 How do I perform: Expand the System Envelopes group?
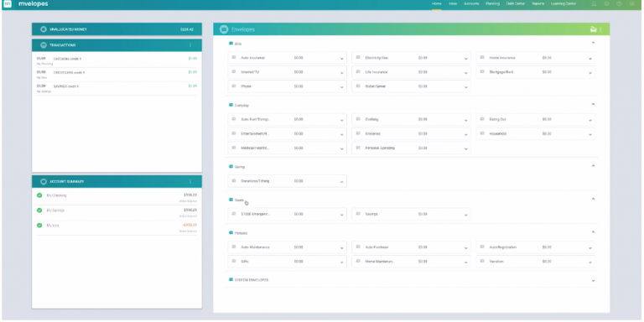coord(593,281)
